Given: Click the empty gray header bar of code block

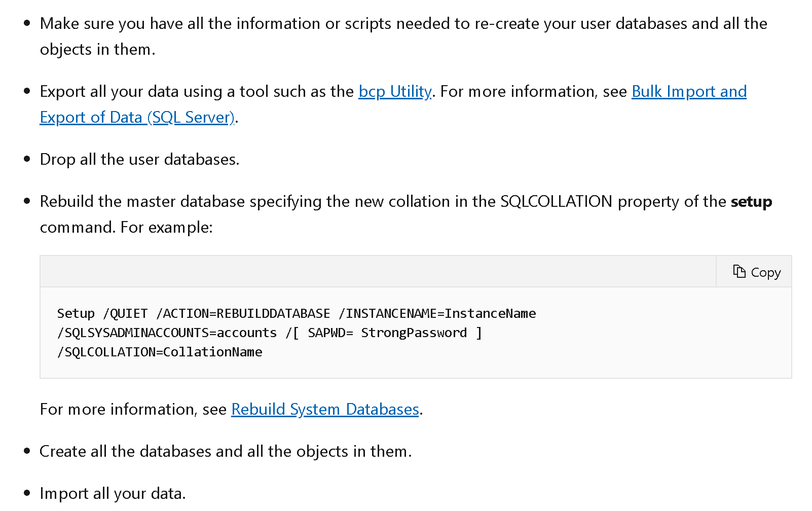Looking at the screenshot, I should point(378,272).
